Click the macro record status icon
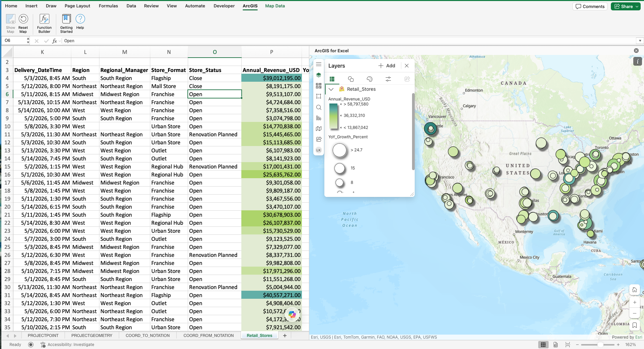 point(31,345)
